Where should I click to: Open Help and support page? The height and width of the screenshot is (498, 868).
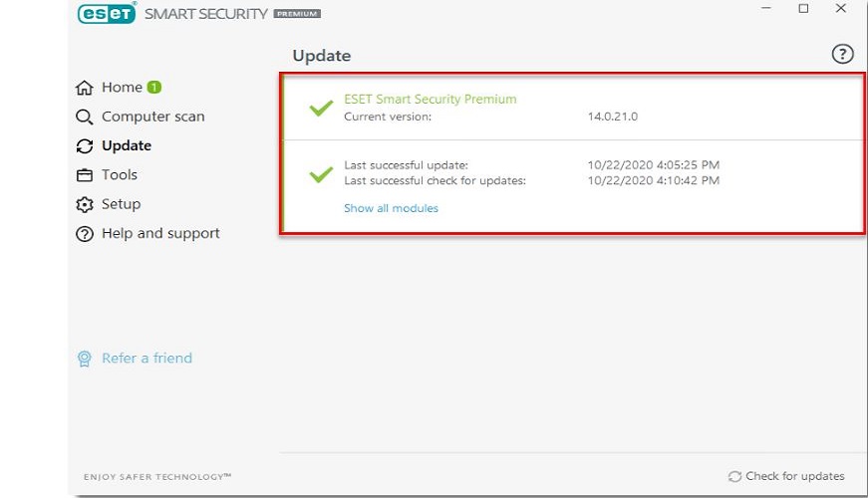(x=160, y=234)
